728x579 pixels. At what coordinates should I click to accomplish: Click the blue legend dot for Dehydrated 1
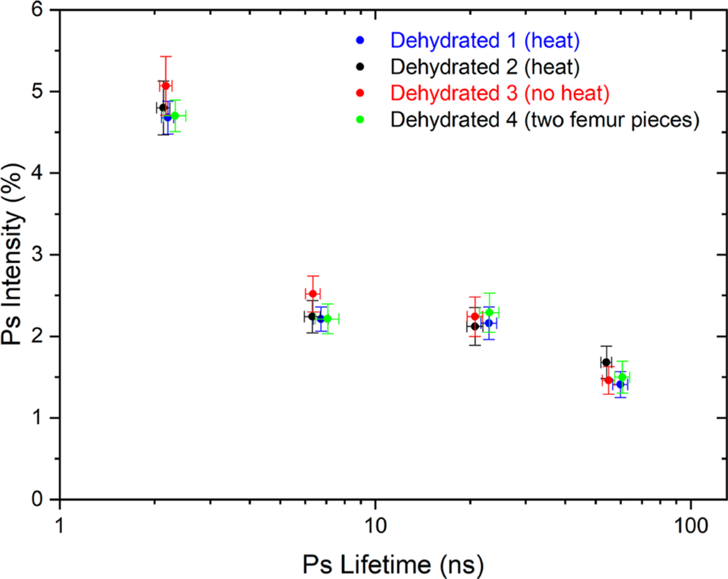pos(360,40)
